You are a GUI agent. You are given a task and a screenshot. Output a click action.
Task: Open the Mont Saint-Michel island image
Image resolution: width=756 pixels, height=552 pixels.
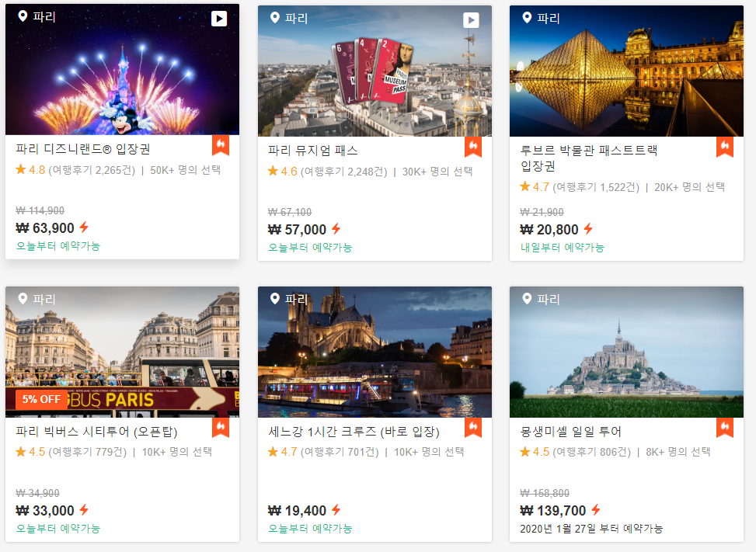point(626,352)
